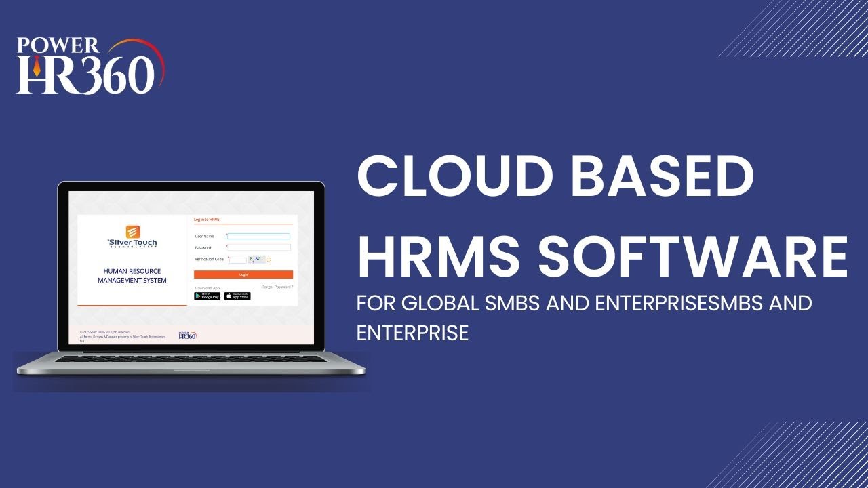Screen dimensions: 868x488
Task: Click the 'Log in to HRMS' heading
Action: point(207,220)
